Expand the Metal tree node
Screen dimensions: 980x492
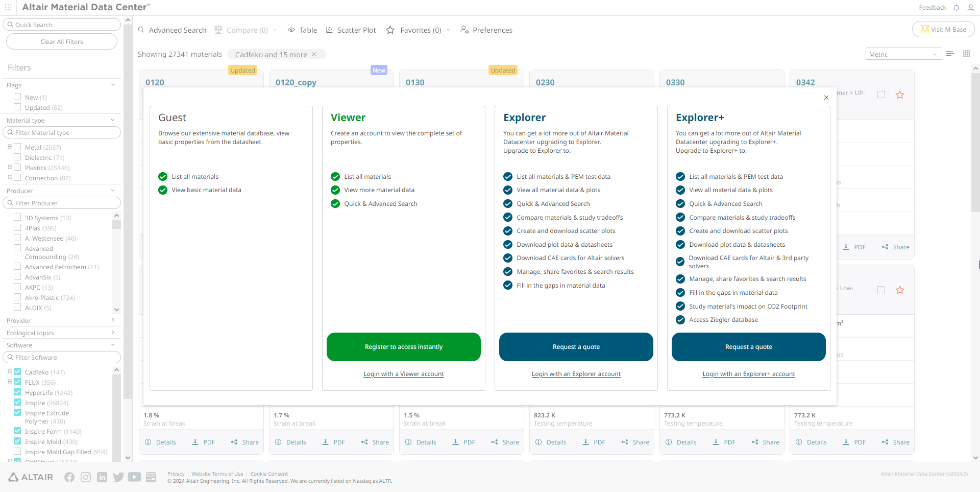10,147
